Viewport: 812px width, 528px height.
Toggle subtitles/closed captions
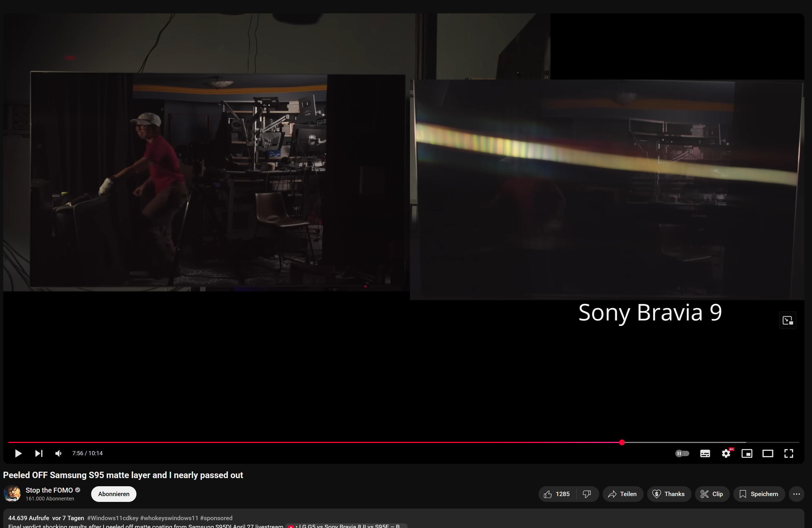(705, 453)
